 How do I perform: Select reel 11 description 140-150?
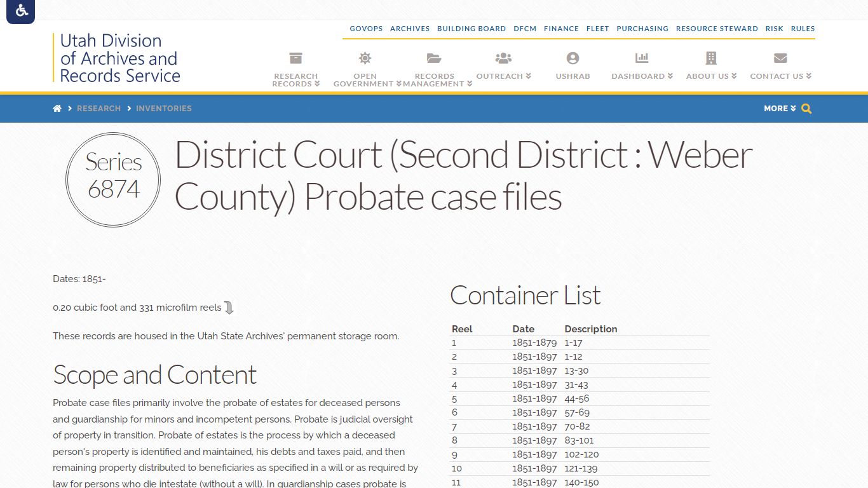581,482
